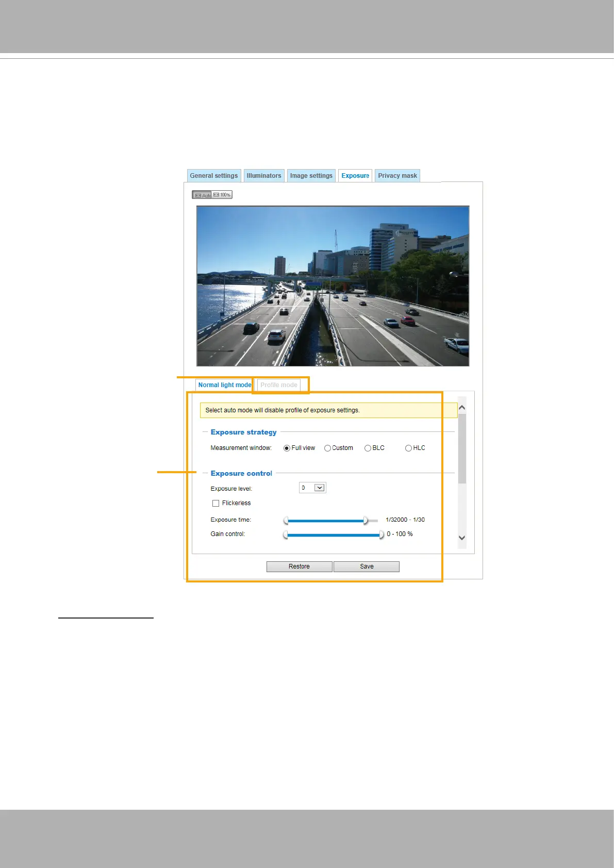
Task: Enable the Flickerless checkbox
Action: pos(215,503)
